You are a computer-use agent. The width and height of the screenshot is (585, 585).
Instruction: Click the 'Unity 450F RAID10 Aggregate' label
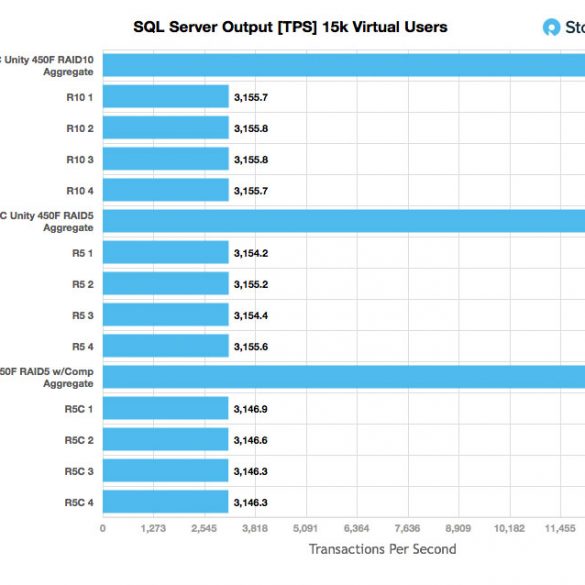(x=47, y=66)
